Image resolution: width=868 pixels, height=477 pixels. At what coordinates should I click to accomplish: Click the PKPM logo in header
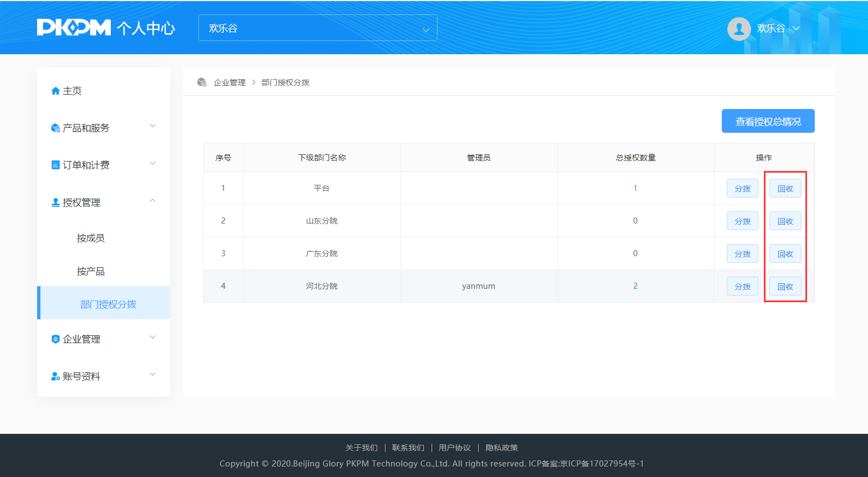(x=74, y=28)
